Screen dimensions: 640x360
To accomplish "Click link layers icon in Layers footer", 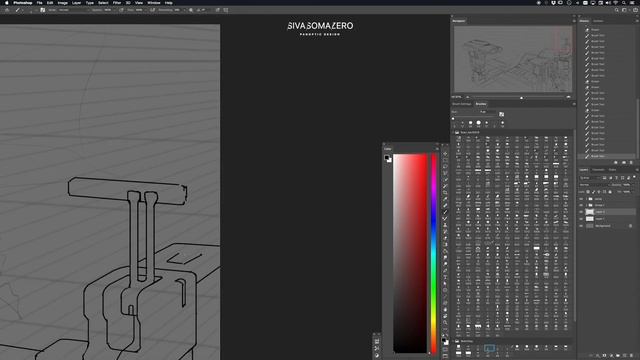I will point(591,356).
